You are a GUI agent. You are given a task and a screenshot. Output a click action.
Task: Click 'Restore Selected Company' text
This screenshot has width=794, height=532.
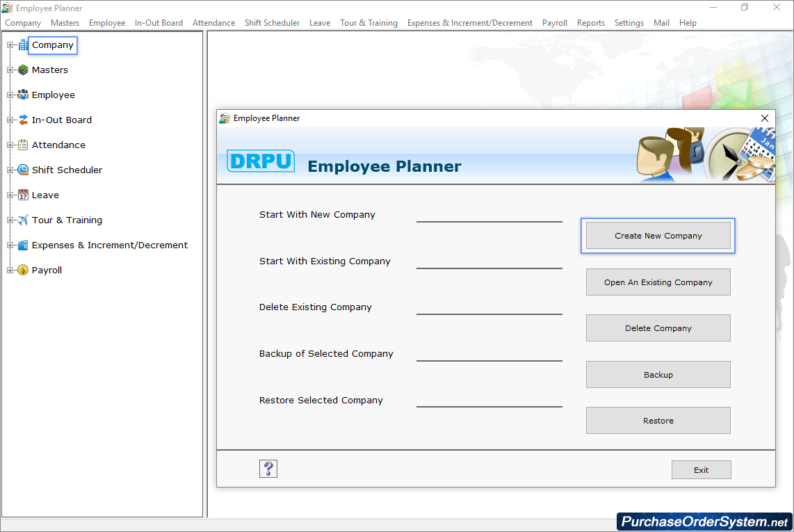(x=321, y=401)
